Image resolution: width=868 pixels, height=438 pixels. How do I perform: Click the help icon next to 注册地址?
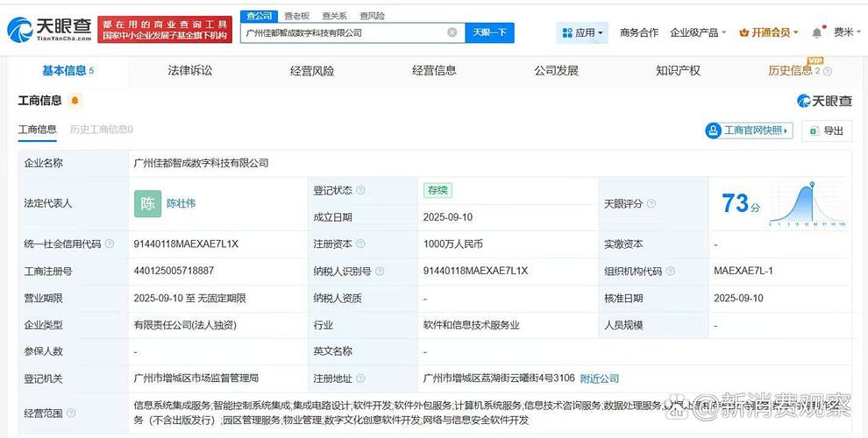[360, 378]
